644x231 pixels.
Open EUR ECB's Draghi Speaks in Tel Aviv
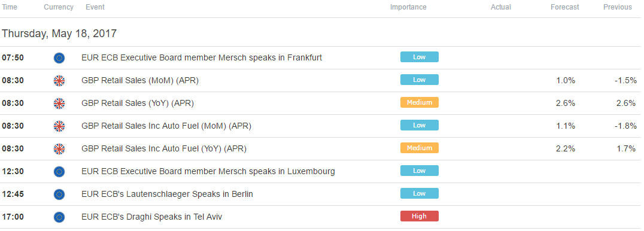(152, 217)
